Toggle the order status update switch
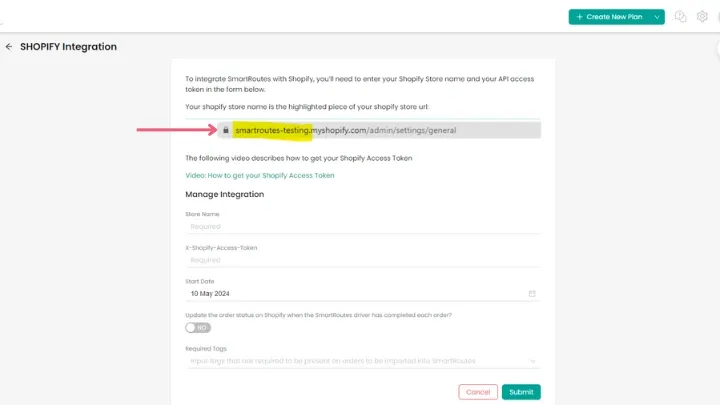This screenshot has width=720, height=405. [198, 327]
